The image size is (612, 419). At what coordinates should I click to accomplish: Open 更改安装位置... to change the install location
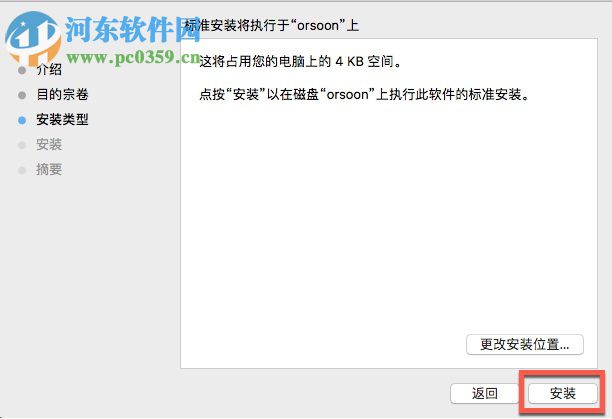(525, 344)
